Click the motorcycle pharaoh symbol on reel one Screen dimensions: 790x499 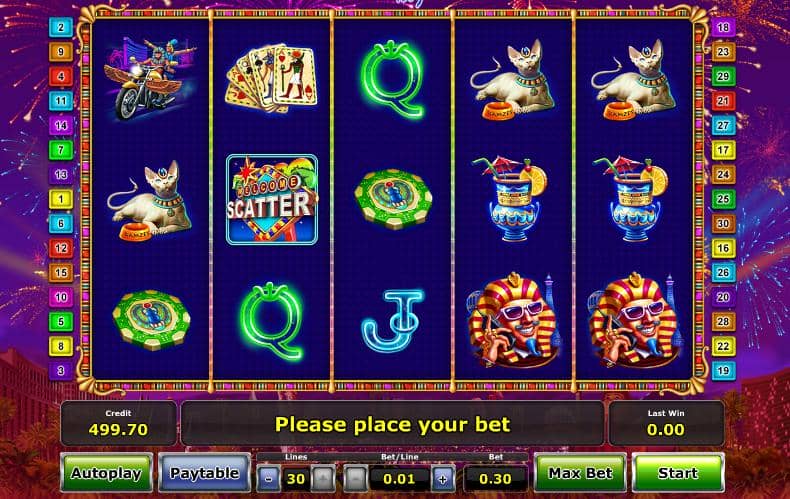(x=149, y=79)
